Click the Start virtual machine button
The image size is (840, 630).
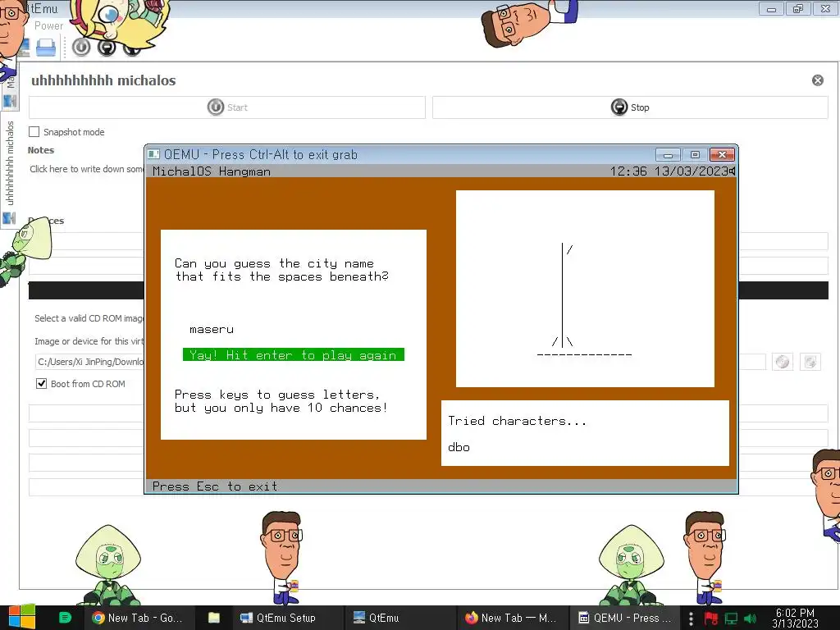[227, 107]
